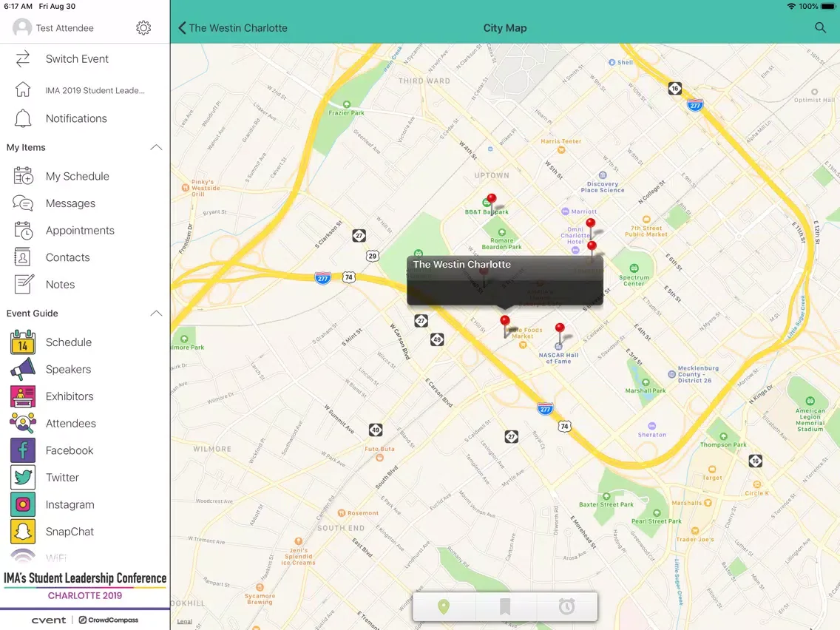Open Appointments clock-calendar icon

(x=23, y=231)
